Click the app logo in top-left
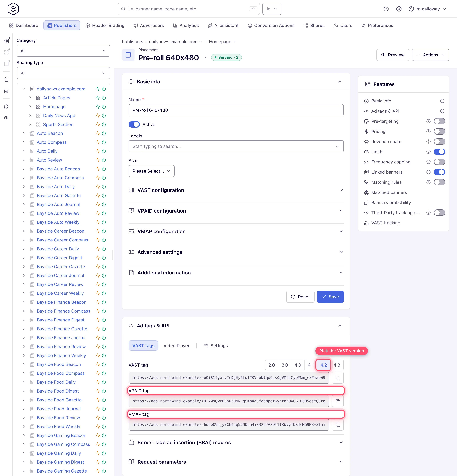457x476 pixels. (13, 9)
